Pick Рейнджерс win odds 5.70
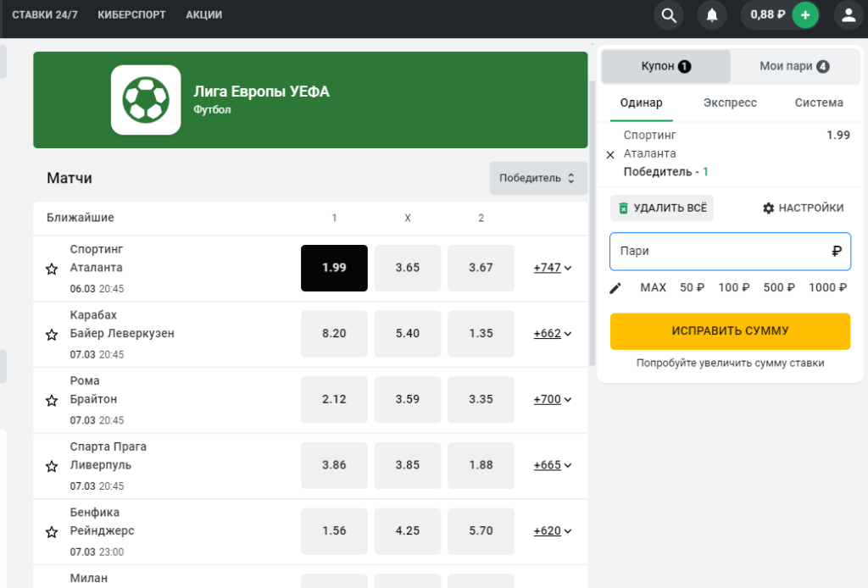This screenshot has width=868, height=588. (481, 531)
